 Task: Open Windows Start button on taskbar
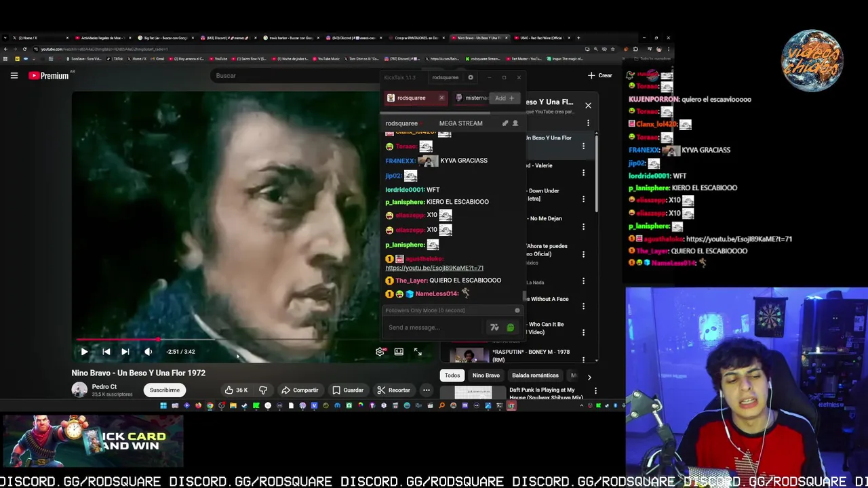point(163,406)
